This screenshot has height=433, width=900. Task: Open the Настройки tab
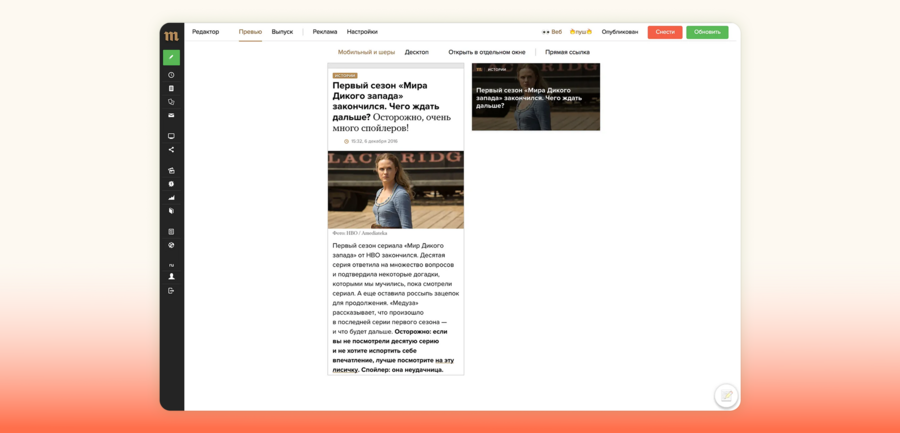click(x=362, y=32)
